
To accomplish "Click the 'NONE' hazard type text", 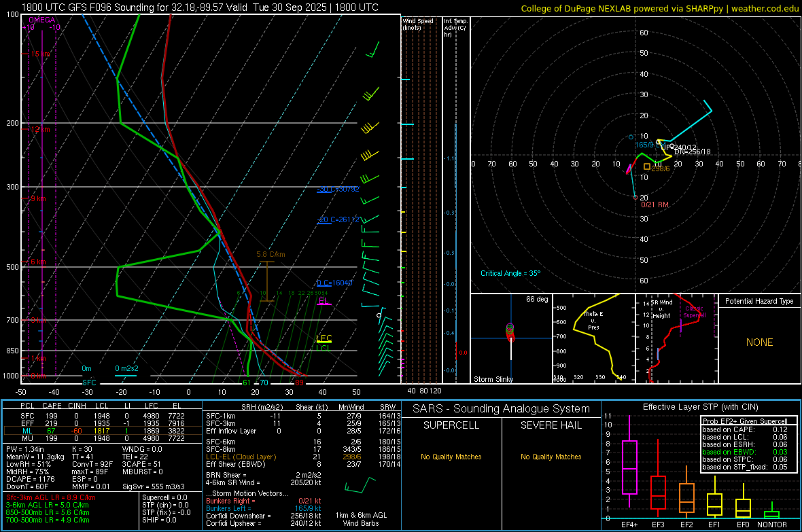I will [760, 342].
